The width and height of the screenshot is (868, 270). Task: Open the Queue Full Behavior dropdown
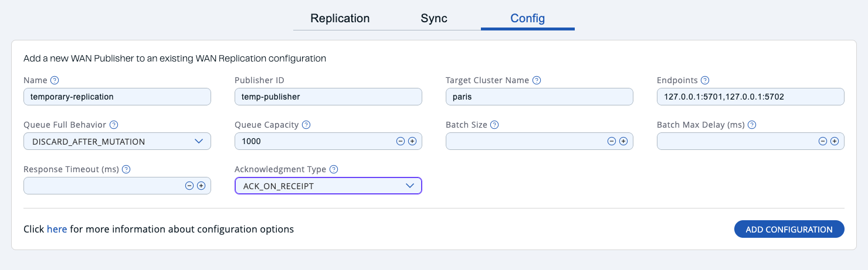click(x=117, y=141)
